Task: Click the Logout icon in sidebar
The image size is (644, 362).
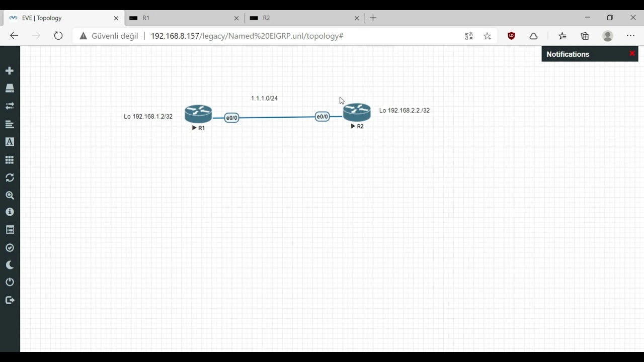Action: click(10, 300)
